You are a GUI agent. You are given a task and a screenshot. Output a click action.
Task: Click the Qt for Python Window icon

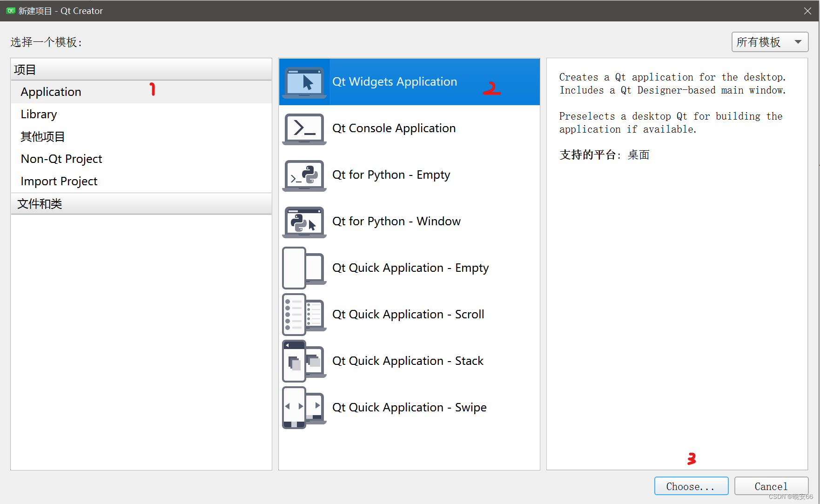304,222
